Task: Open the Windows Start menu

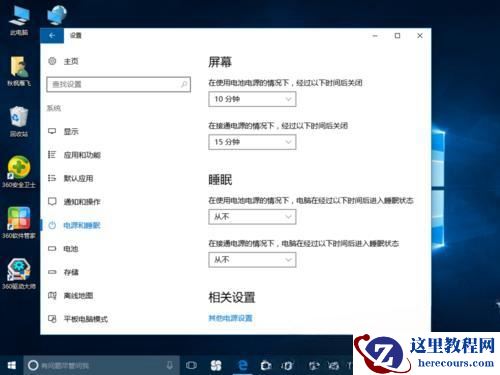Action: (12, 365)
